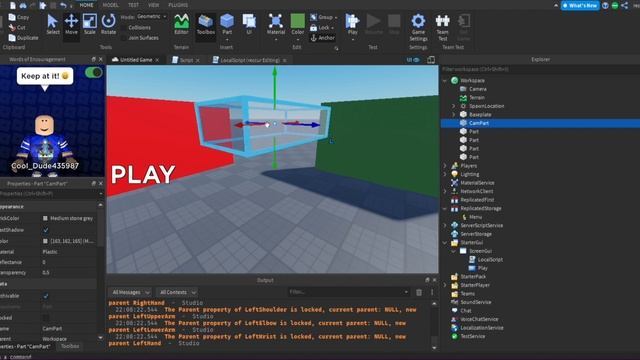The image size is (640, 360).
Task: Toggle the CastShadow checkbox
Action: pyautogui.click(x=46, y=230)
